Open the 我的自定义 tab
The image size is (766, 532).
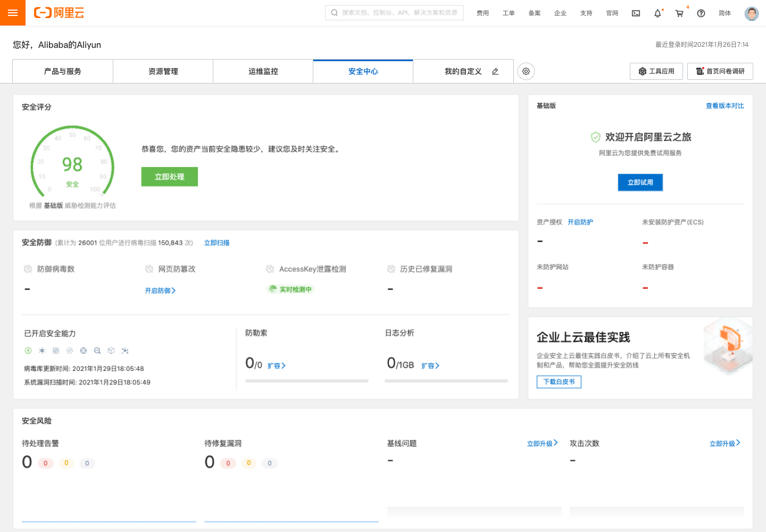click(x=463, y=71)
